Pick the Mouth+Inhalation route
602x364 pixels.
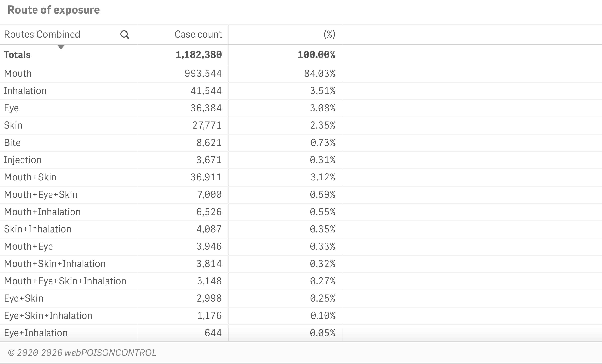point(42,212)
